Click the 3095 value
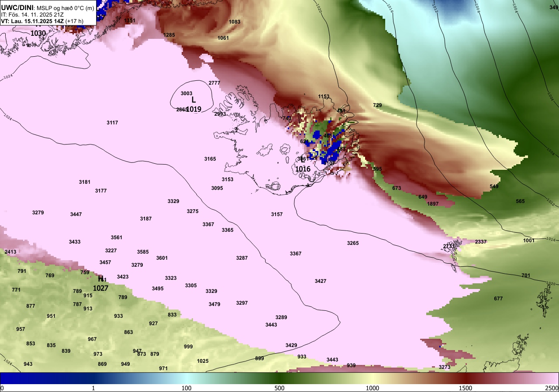 tap(217, 188)
